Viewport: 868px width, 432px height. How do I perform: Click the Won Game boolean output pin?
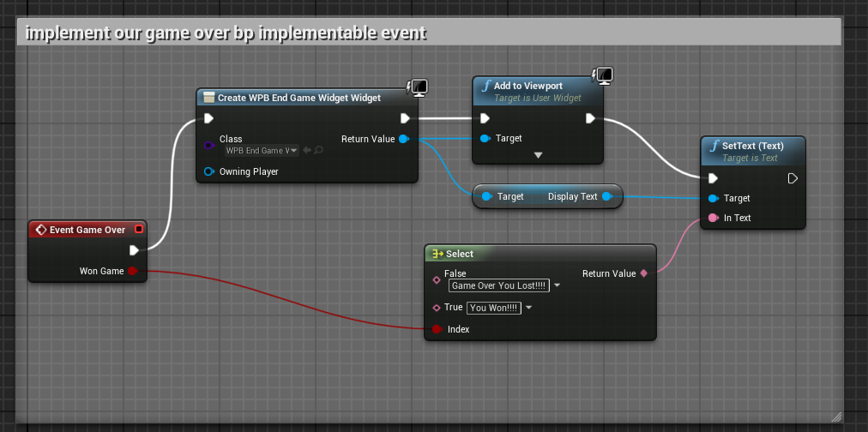click(x=132, y=271)
